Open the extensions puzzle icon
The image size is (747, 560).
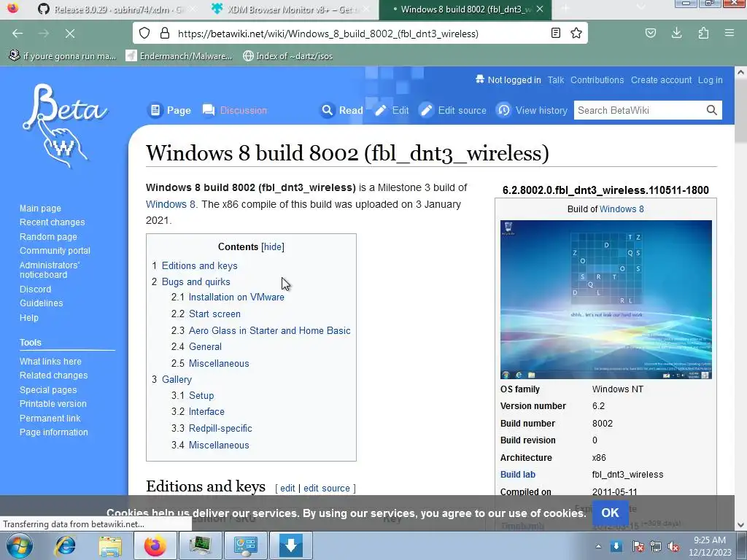pyautogui.click(x=703, y=33)
